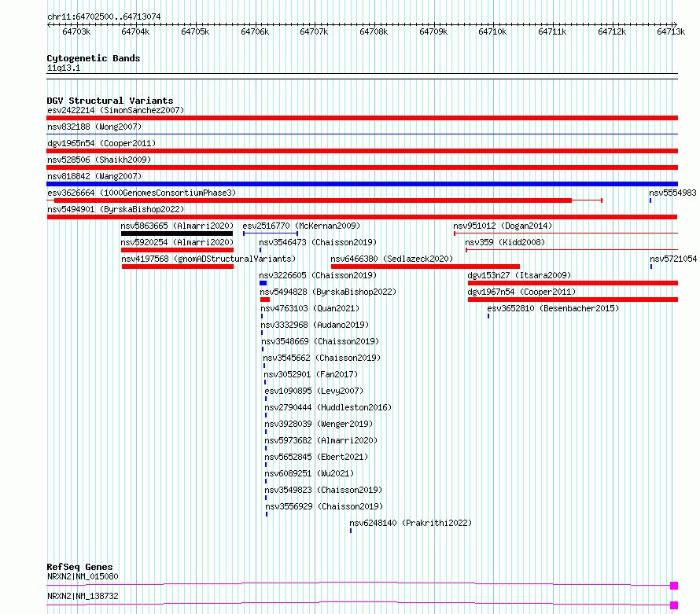Image resolution: width=700 pixels, height=614 pixels.
Task: Click the 64708k ruler tick label
Action: [374, 32]
